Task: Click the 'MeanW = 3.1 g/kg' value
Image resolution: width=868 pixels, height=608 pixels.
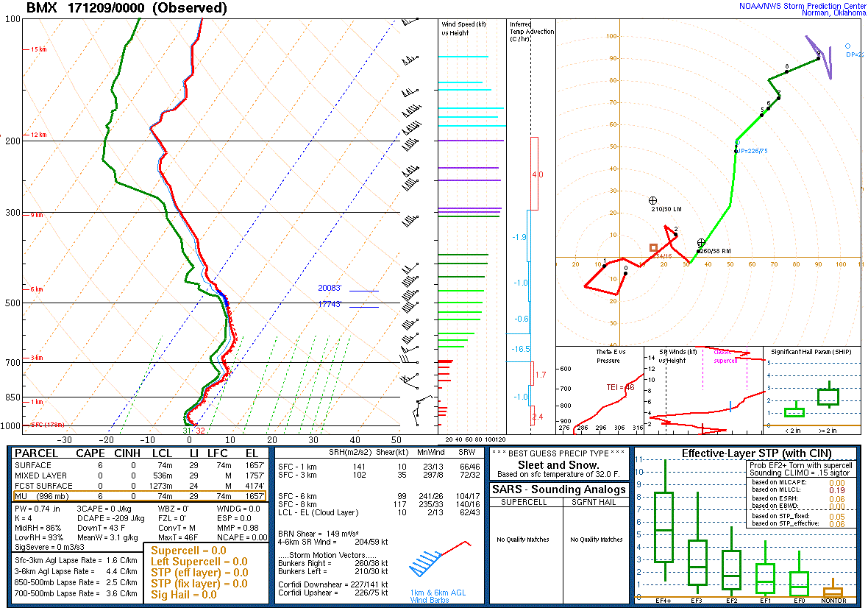Action: pyautogui.click(x=107, y=537)
